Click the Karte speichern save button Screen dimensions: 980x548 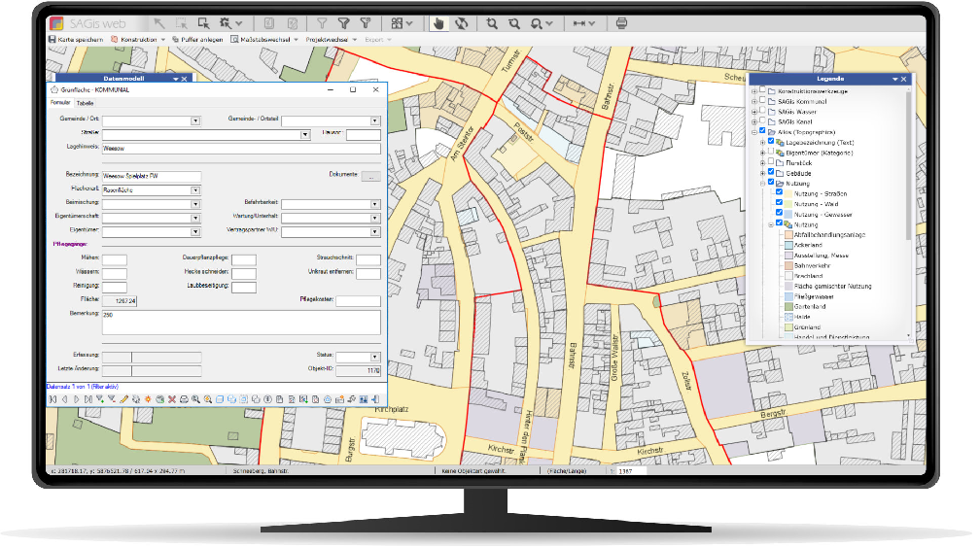pyautogui.click(x=78, y=40)
